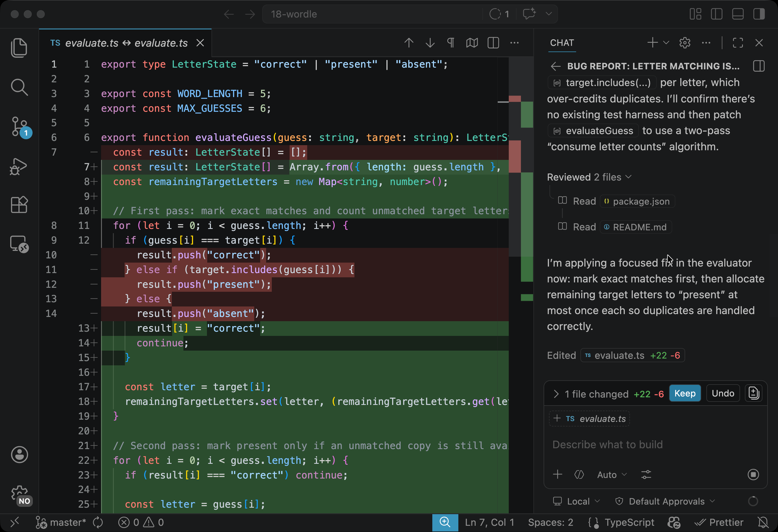
Task: Open chat sparkle icon in title bar
Action: (529, 14)
